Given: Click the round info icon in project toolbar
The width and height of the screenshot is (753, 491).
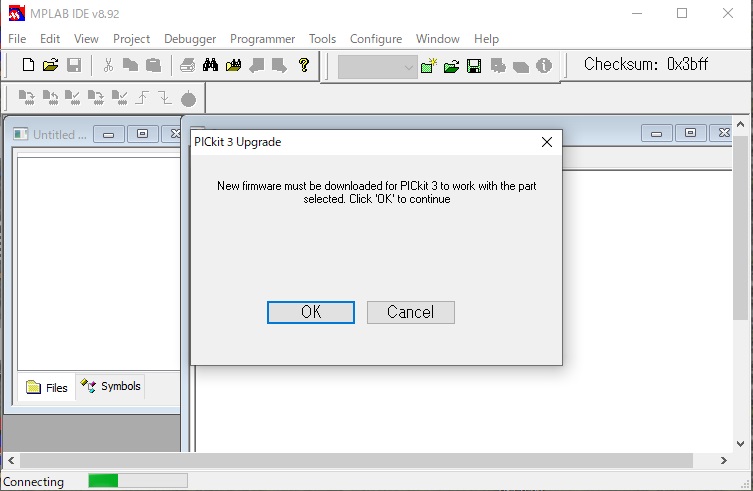Looking at the screenshot, I should (x=544, y=65).
